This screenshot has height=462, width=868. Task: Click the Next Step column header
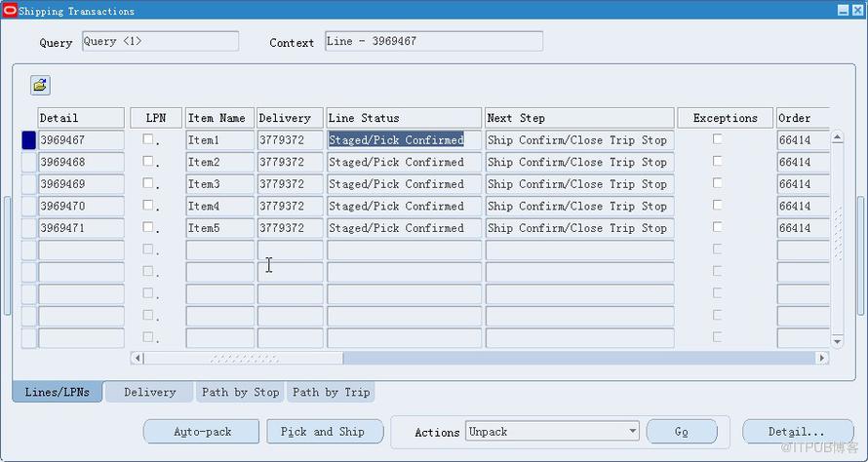click(x=579, y=118)
